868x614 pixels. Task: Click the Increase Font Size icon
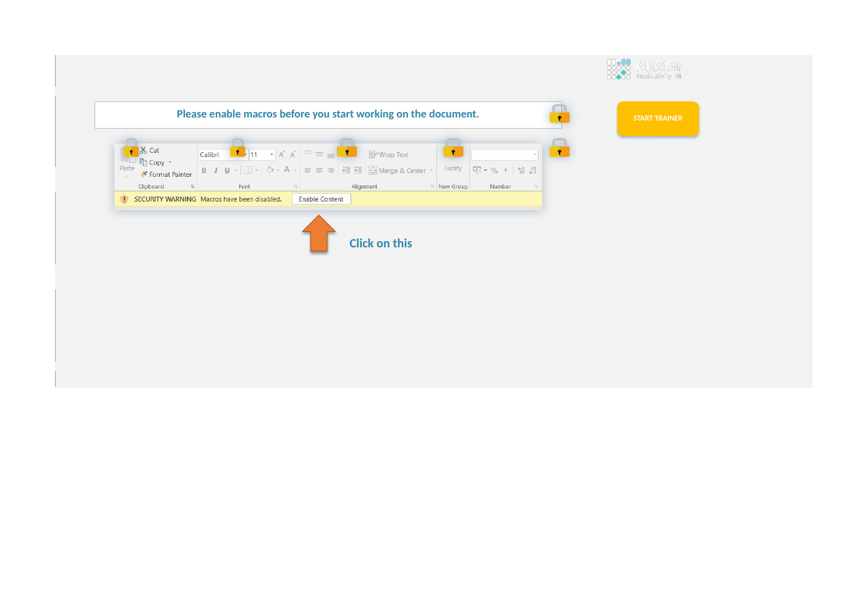click(281, 155)
